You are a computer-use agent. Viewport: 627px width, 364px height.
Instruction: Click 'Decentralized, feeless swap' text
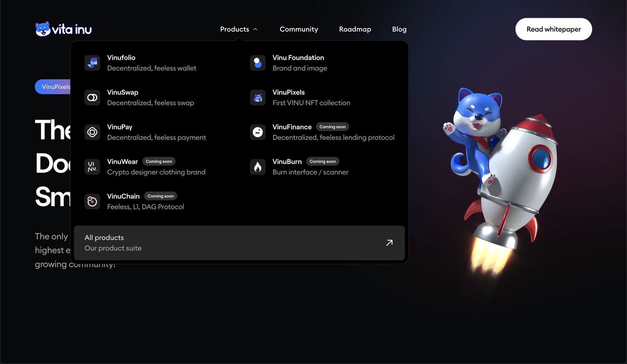point(150,103)
